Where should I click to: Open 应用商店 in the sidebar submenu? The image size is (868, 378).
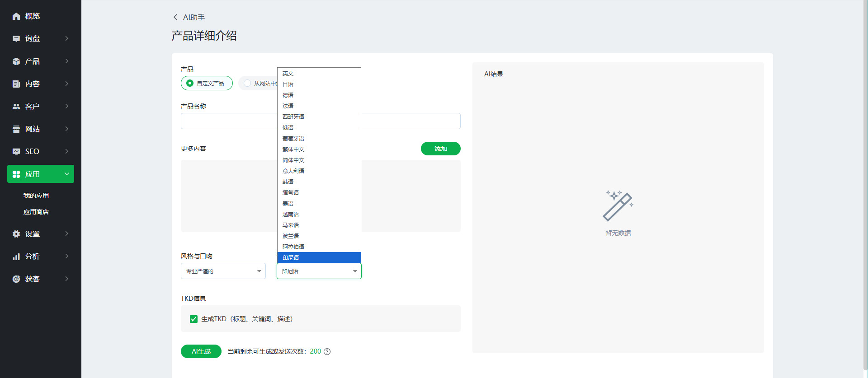point(36,212)
